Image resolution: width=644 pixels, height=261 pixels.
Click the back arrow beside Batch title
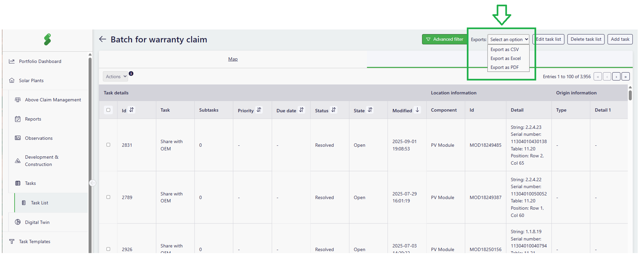[103, 39]
